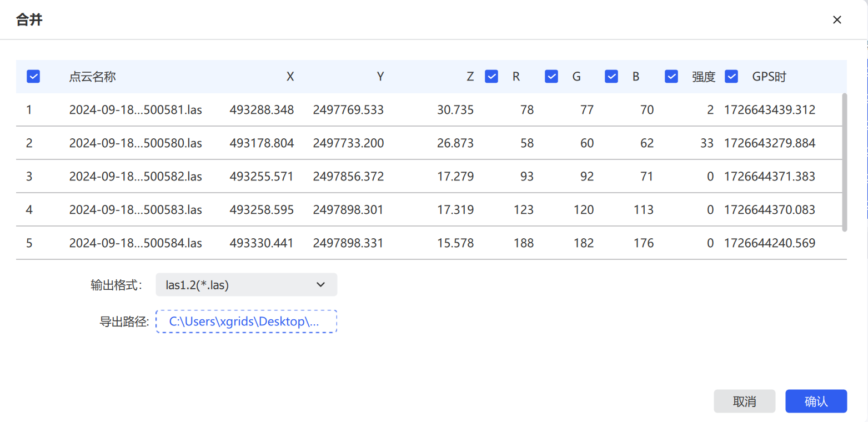Click G value 182
This screenshot has height=422, width=868.
(584, 243)
